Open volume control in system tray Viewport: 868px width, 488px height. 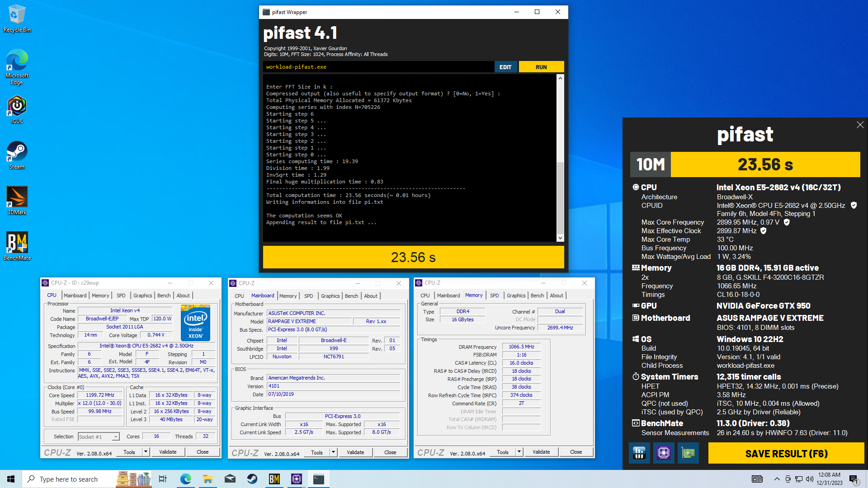pyautogui.click(x=809, y=479)
